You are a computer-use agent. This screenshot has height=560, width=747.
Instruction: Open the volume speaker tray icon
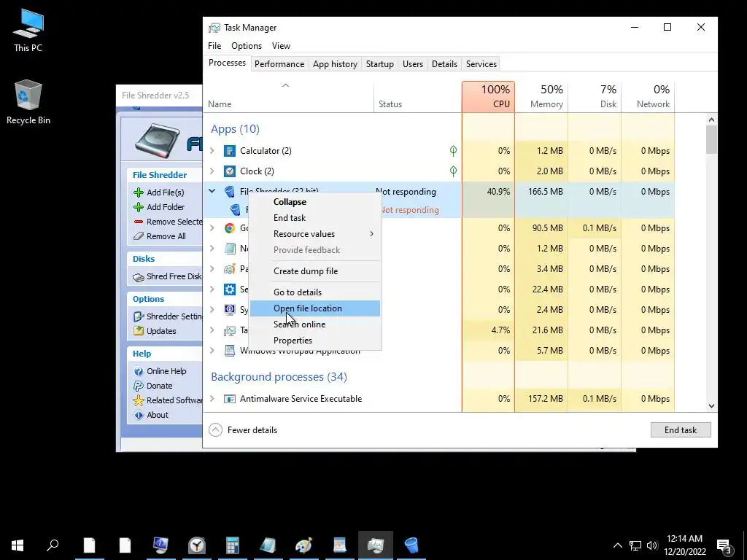tap(652, 545)
